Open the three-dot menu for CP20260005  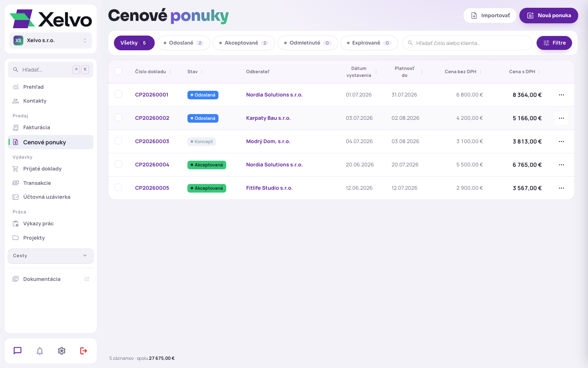pyautogui.click(x=561, y=188)
